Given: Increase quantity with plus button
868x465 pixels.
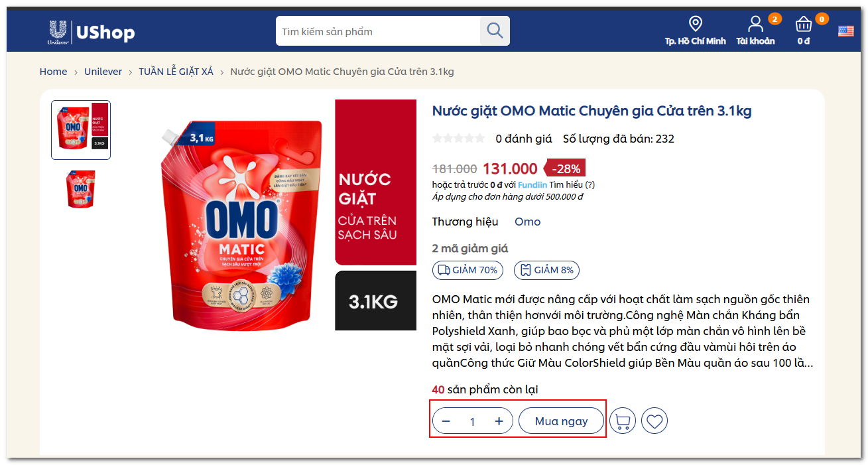Looking at the screenshot, I should pyautogui.click(x=499, y=421).
